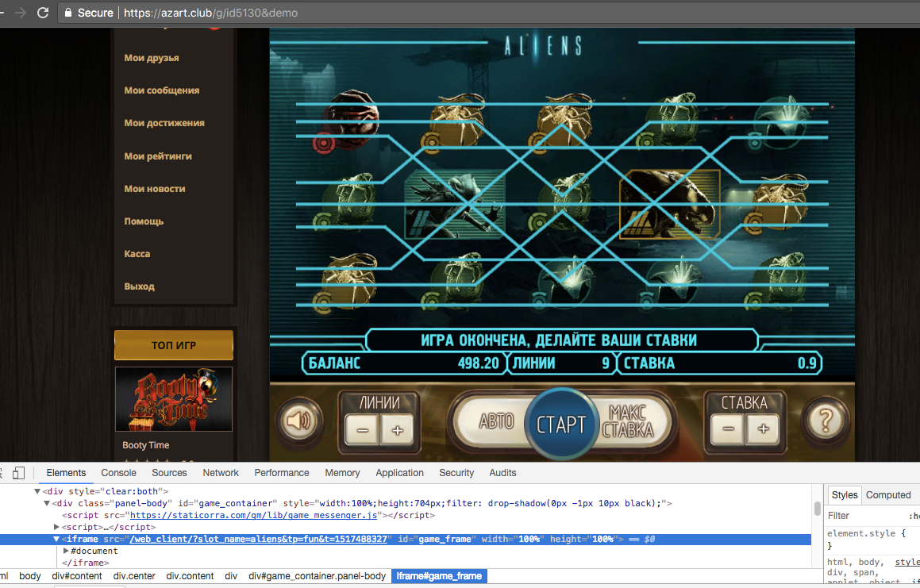Set maximum bet with МАКС СТАВКА
Image resolution: width=920 pixels, height=588 pixels.
(x=629, y=421)
